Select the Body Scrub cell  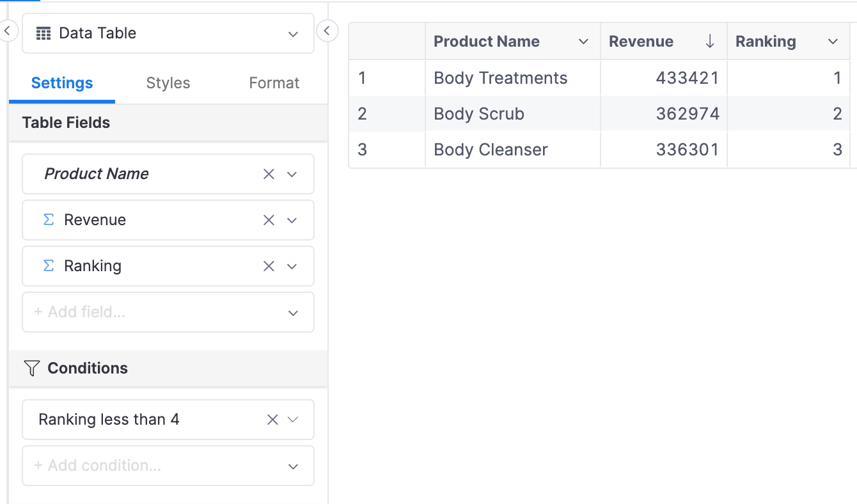[513, 114]
